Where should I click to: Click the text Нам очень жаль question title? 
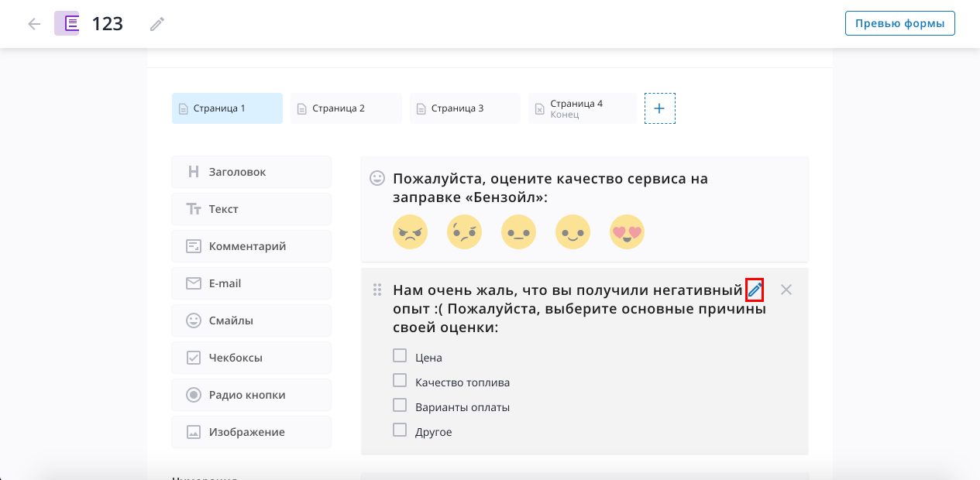coord(579,309)
